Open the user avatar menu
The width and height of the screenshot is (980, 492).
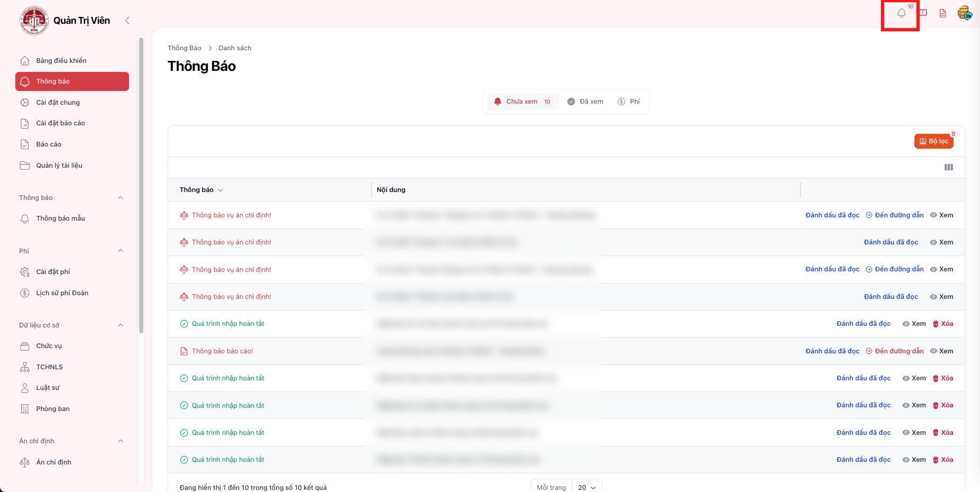pos(964,13)
